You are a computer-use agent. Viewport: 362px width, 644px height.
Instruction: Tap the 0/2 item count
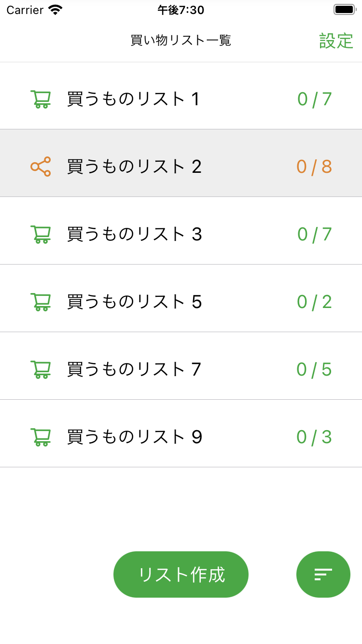coord(314,302)
